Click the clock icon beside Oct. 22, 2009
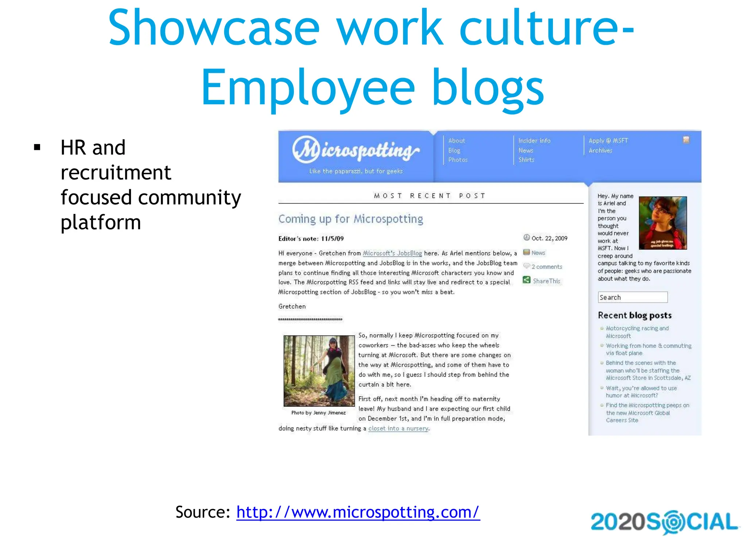This screenshot has width=747, height=560. (526, 238)
